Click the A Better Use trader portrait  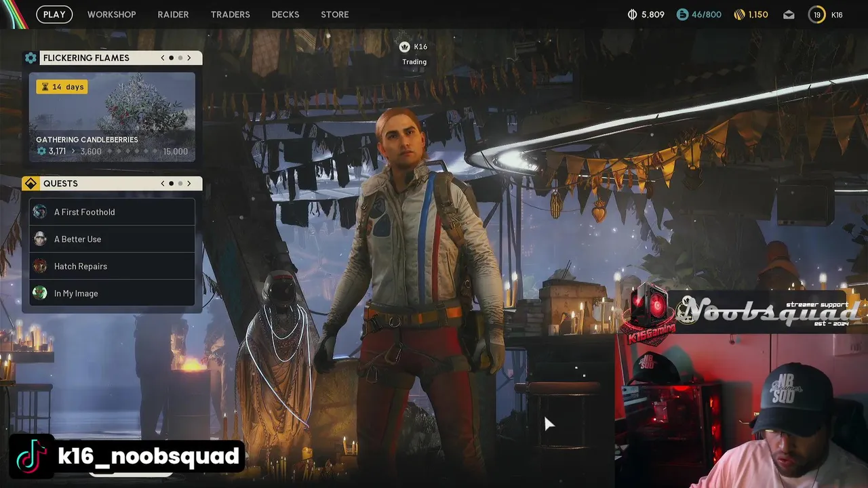[x=40, y=239]
